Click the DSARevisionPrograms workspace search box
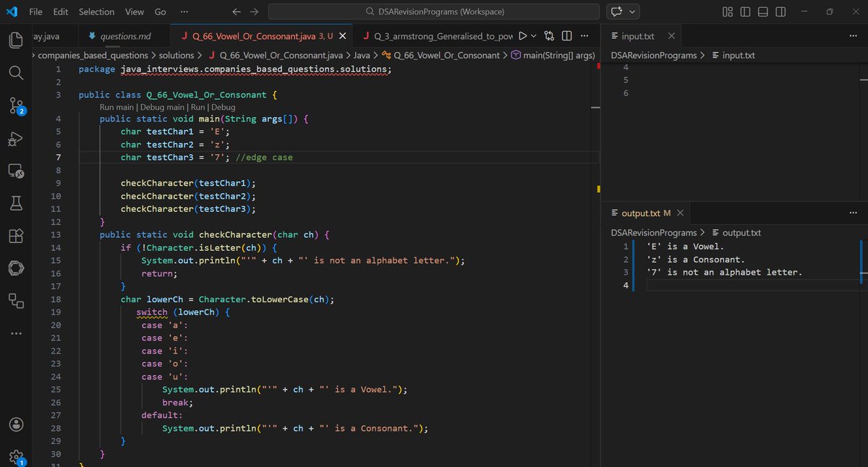Image resolution: width=868 pixels, height=467 pixels. coord(433,12)
